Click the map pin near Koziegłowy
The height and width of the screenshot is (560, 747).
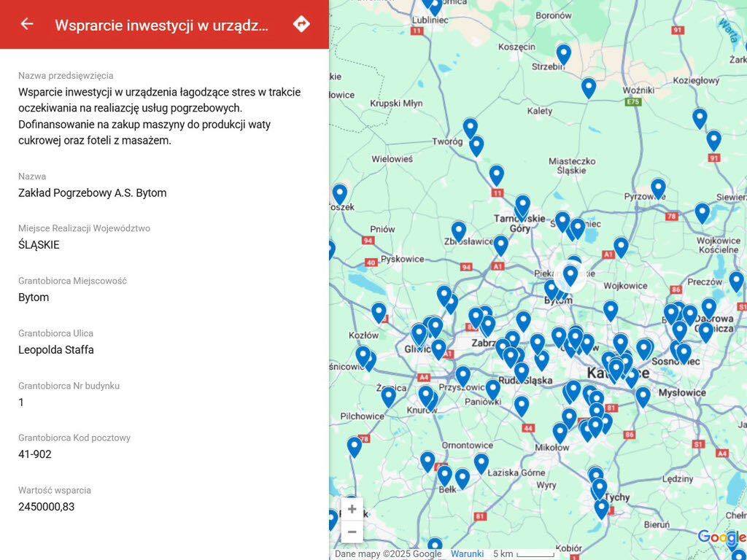pos(700,117)
